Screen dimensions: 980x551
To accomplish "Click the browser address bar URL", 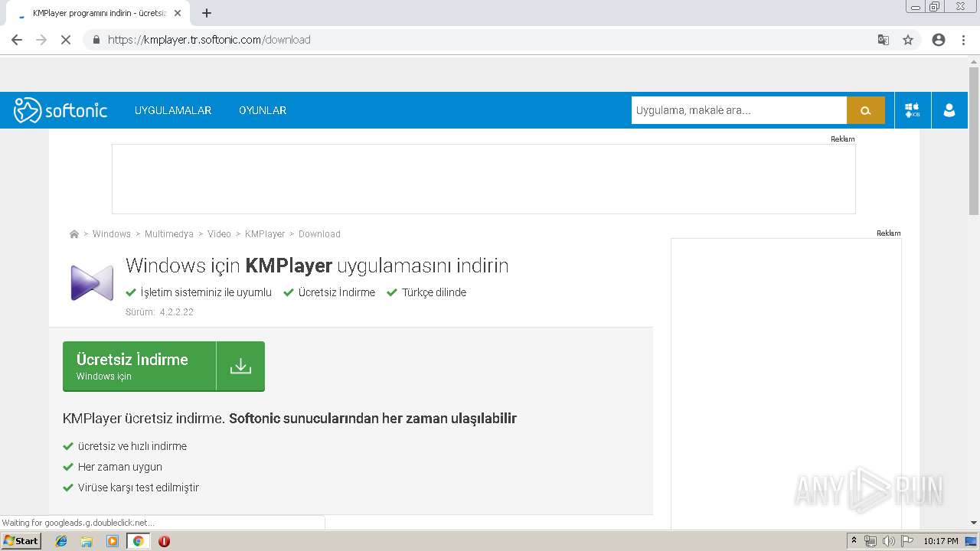I will click(209, 40).
